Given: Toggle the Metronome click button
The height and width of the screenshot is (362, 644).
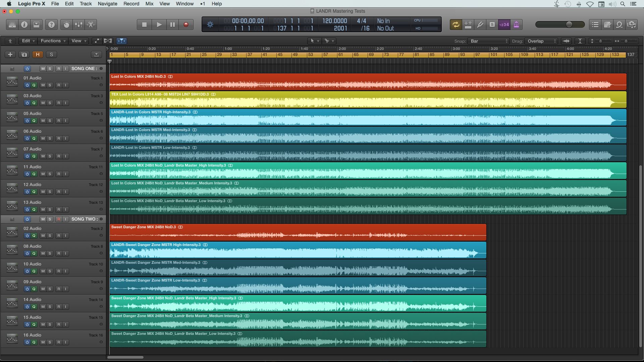Looking at the screenshot, I should (x=516, y=24).
